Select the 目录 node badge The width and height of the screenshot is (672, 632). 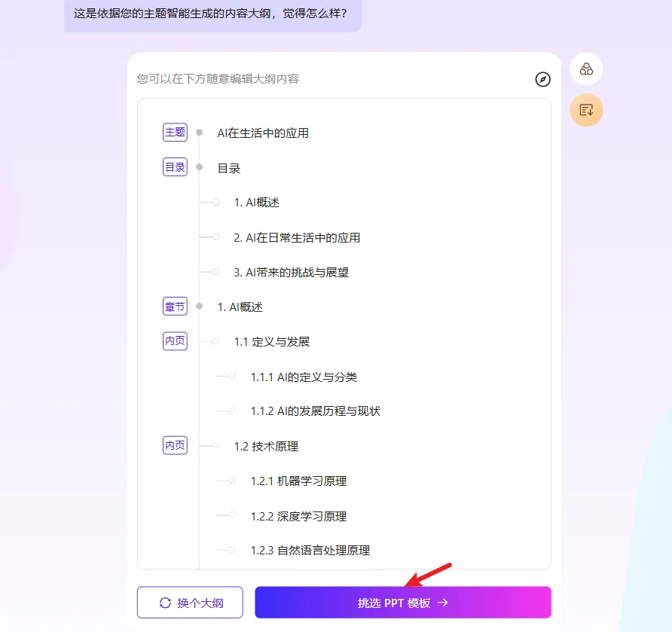tap(174, 167)
